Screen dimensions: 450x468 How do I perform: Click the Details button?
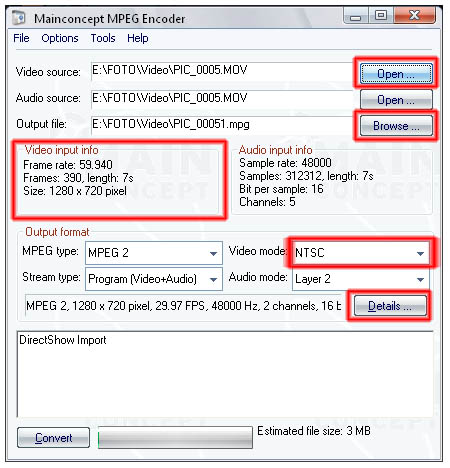390,306
